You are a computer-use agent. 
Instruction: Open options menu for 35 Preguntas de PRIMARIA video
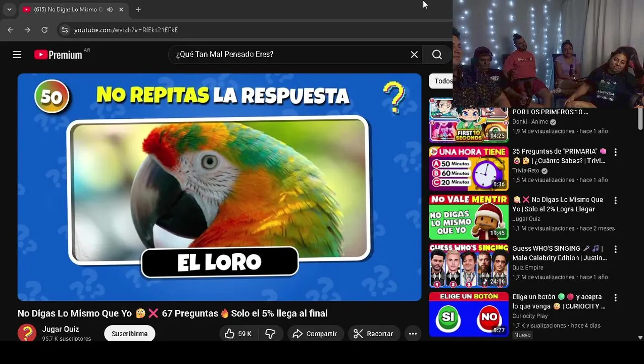615,152
